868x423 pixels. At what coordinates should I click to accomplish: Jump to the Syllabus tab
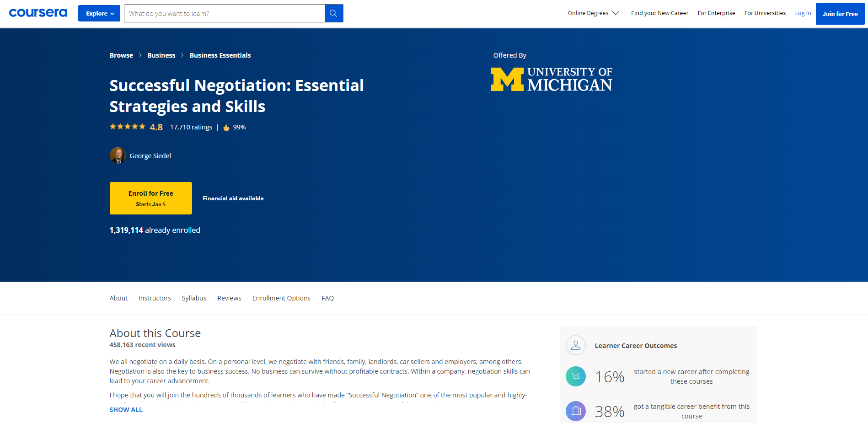pyautogui.click(x=194, y=298)
